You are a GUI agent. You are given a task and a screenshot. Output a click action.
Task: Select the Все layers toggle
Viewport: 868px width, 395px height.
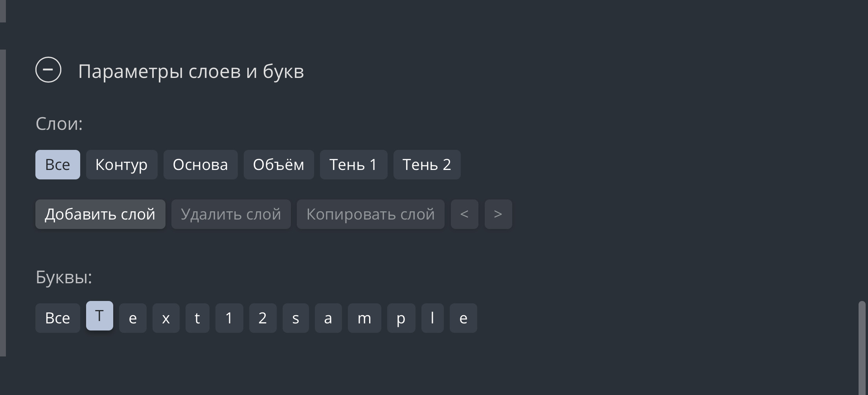pyautogui.click(x=58, y=165)
